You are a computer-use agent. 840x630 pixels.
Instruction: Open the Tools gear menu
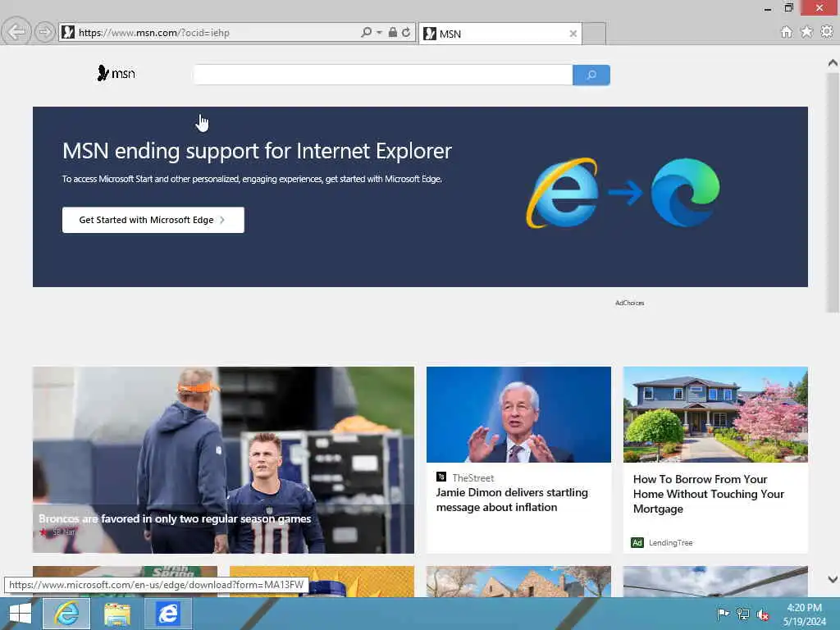pyautogui.click(x=827, y=32)
